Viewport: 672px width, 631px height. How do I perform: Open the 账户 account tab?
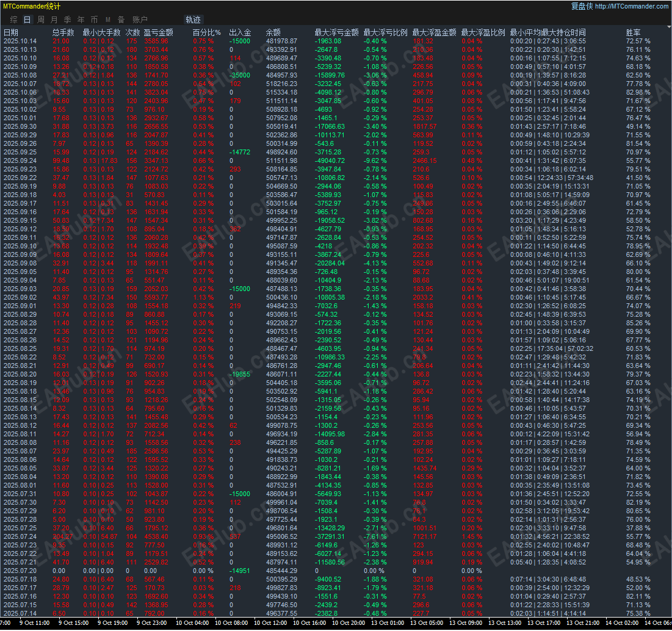click(140, 20)
